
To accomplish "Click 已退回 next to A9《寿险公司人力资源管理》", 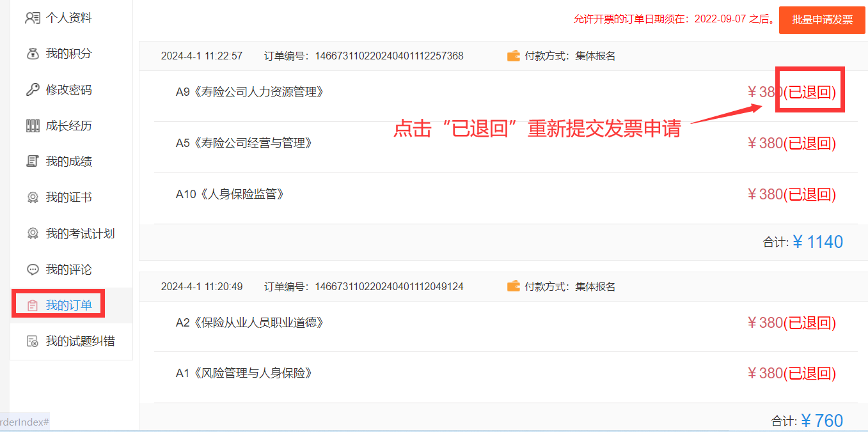I will [x=810, y=91].
